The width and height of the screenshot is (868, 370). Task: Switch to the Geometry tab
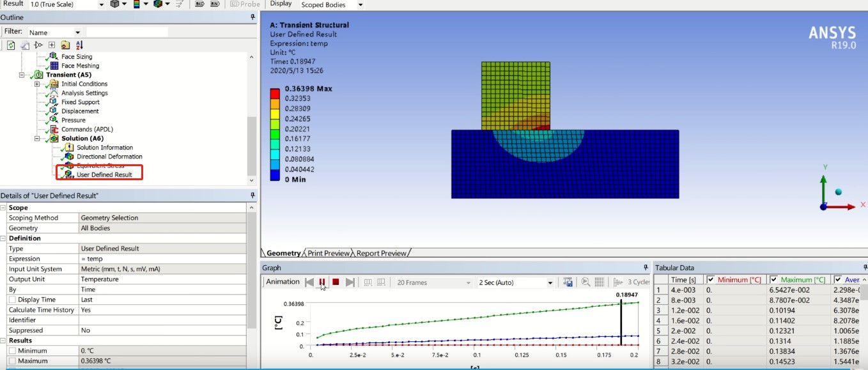(x=283, y=253)
